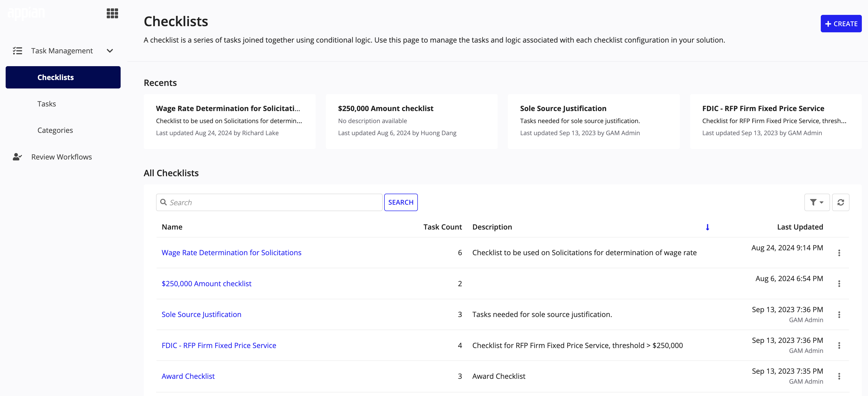
Task: Click the Task Management list icon
Action: coord(17,51)
